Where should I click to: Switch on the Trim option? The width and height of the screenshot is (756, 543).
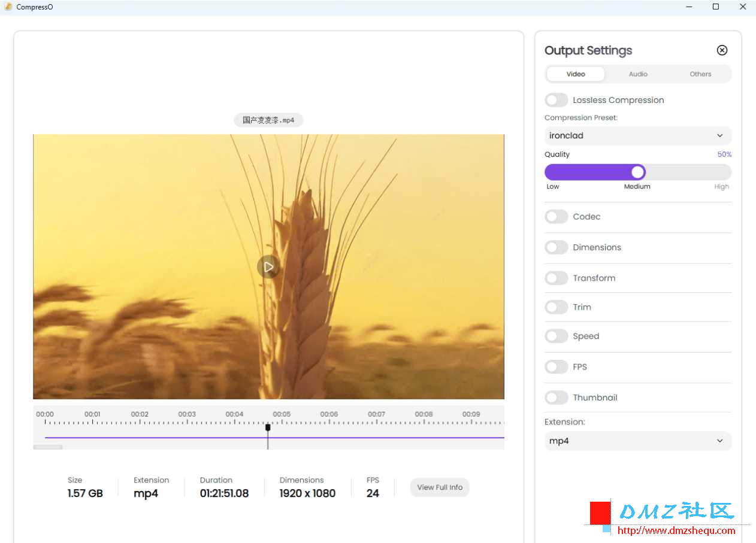tap(557, 307)
